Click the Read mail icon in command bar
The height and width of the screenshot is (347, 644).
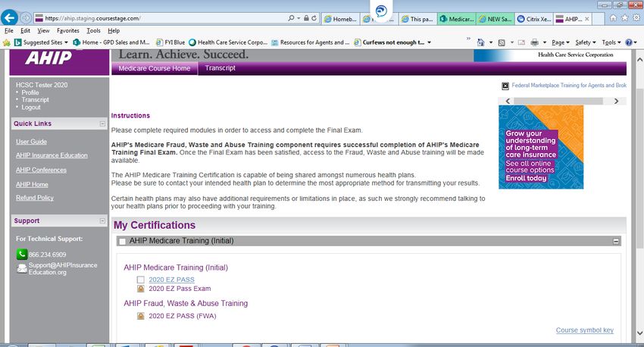click(521, 42)
